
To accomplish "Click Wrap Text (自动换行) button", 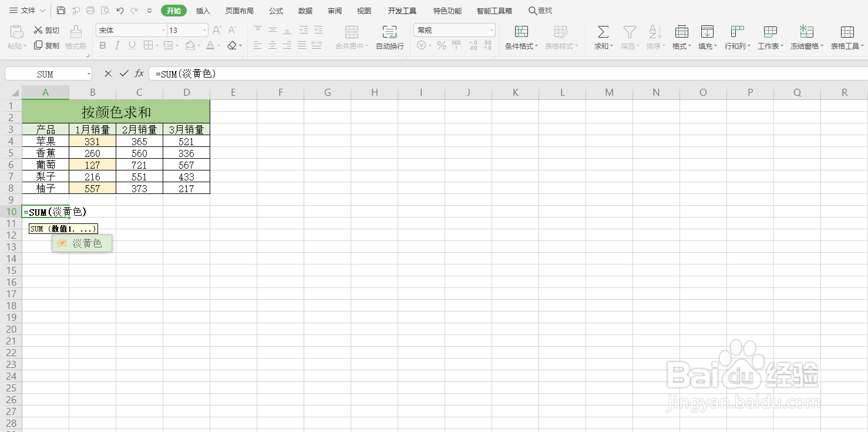I will coord(390,38).
